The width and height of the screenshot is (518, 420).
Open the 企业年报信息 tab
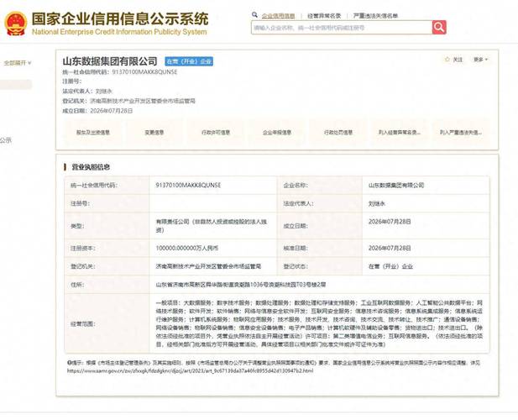coord(277,133)
